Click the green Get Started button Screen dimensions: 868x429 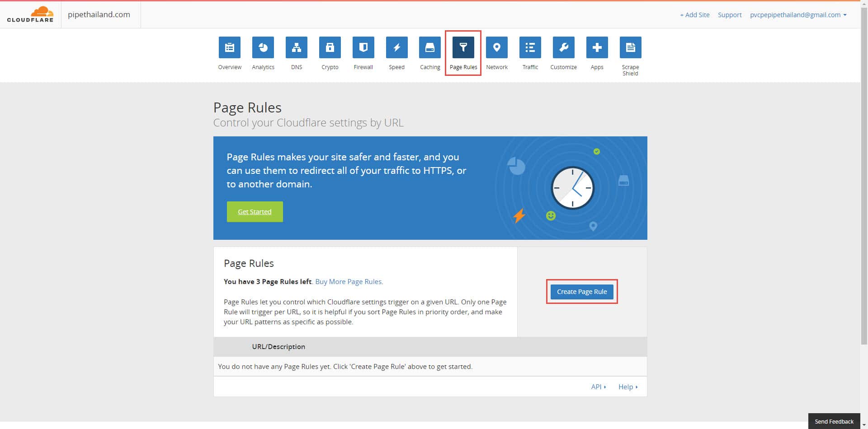click(255, 212)
